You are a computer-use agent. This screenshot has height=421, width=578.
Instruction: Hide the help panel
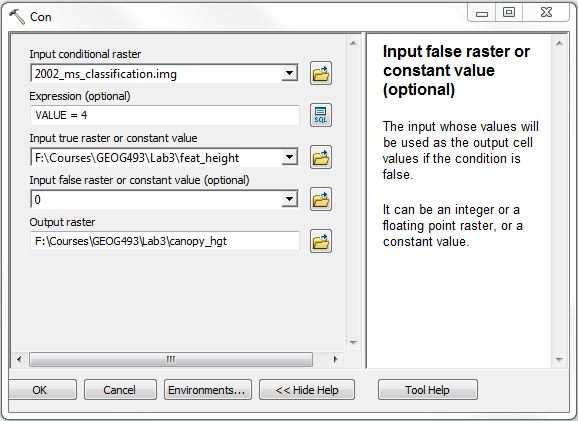point(307,390)
